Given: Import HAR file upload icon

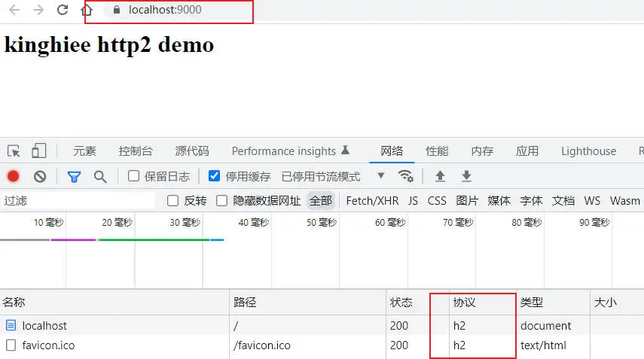Looking at the screenshot, I should click(440, 176).
